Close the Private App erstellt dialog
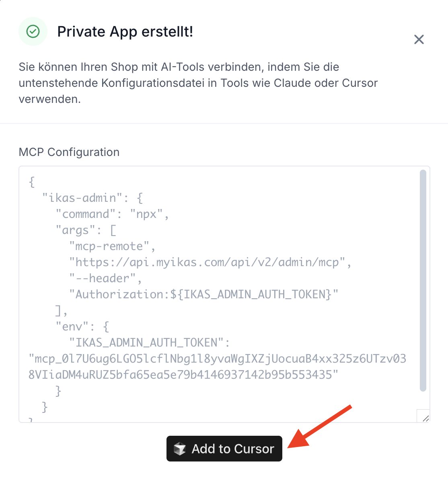448x484 pixels. pos(419,39)
